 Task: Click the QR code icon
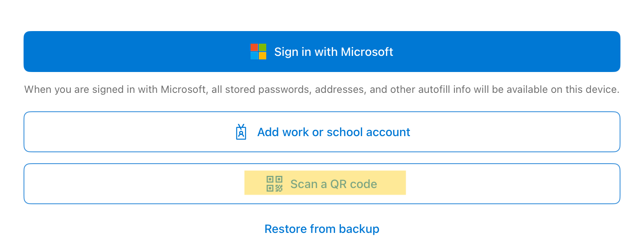pos(274,184)
